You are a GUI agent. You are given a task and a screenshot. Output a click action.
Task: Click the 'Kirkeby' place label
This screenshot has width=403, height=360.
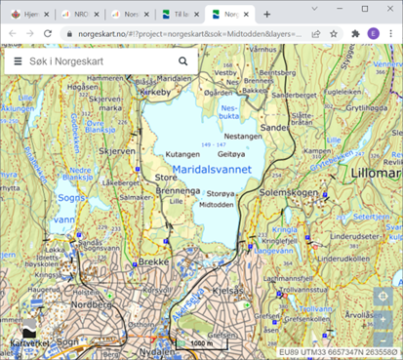tap(155, 92)
